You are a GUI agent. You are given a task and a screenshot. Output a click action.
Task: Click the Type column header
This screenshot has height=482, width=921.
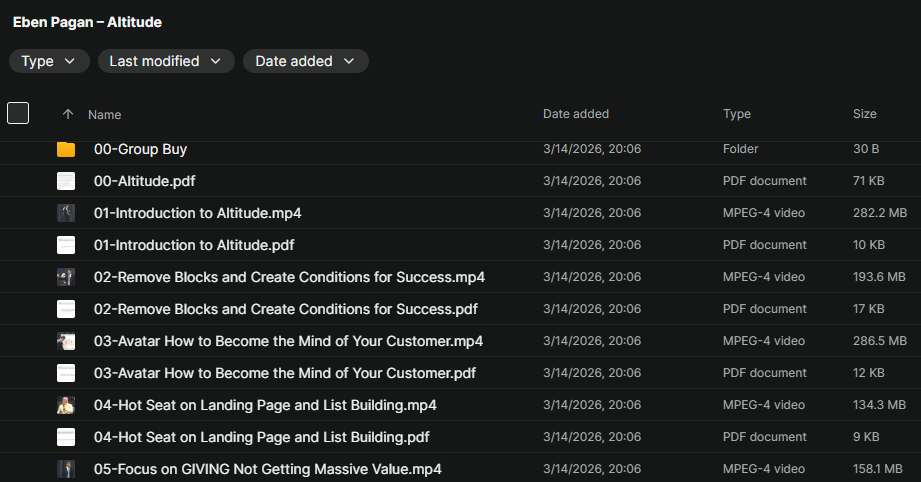(x=736, y=114)
